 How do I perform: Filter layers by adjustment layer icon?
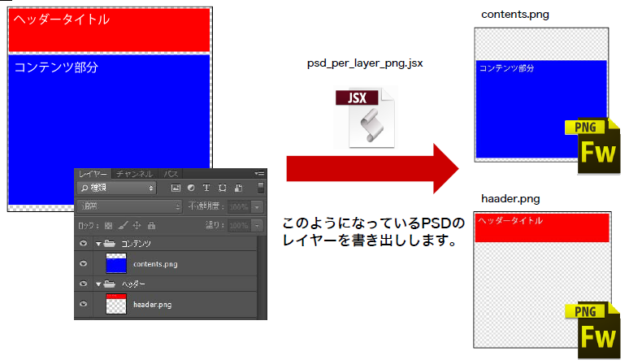pos(191,188)
